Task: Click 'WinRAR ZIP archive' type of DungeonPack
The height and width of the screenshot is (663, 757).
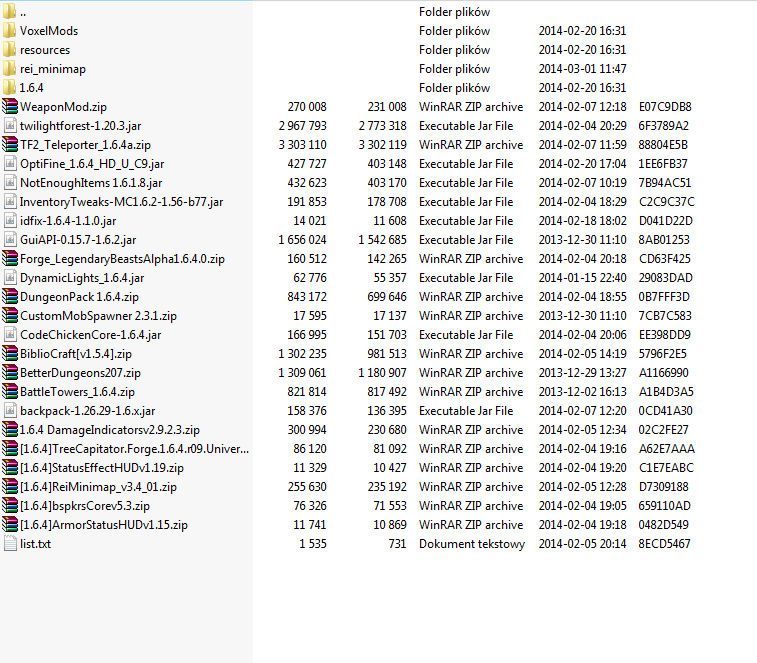Action: 471,296
